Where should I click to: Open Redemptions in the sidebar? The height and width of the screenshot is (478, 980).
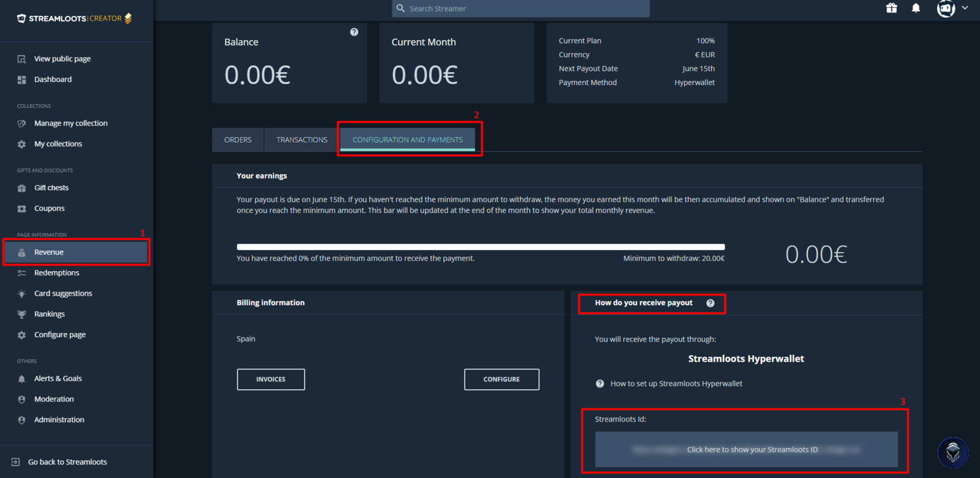[x=56, y=273]
